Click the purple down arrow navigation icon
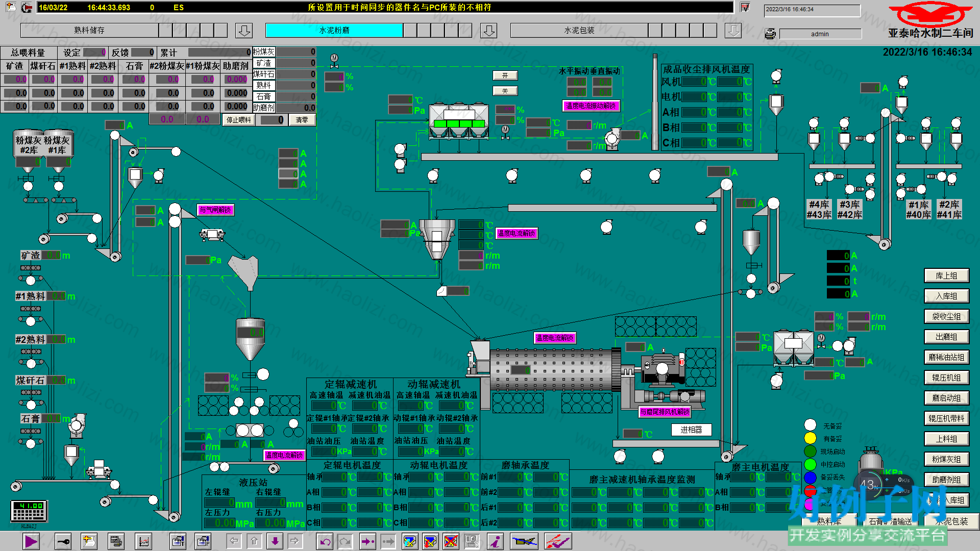The image size is (980, 551). coord(275,541)
